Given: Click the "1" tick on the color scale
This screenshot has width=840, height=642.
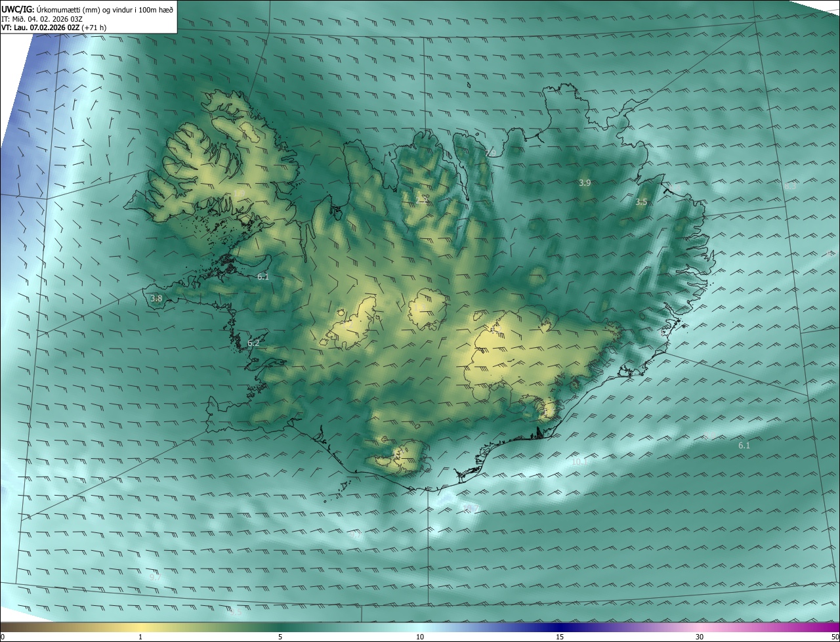Looking at the screenshot, I should click(140, 637).
